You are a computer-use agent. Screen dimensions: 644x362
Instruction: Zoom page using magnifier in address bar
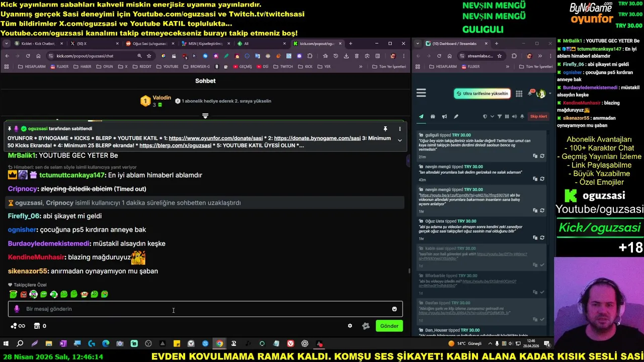coord(139,56)
